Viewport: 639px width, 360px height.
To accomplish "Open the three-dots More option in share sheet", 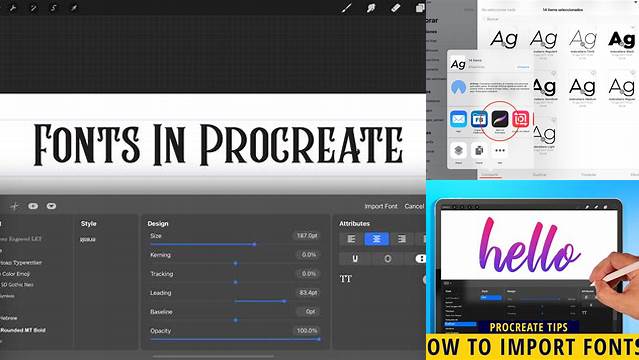I will coord(500,150).
